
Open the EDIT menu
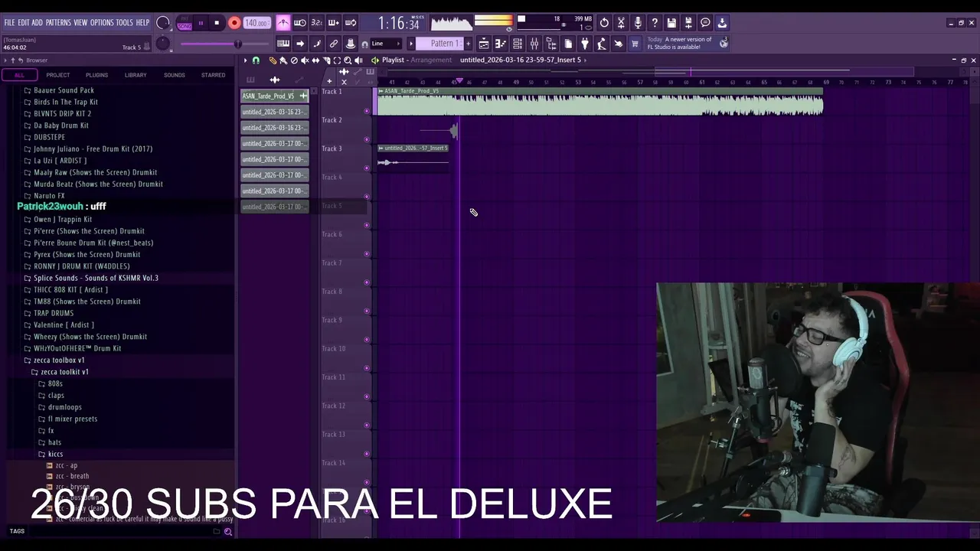click(x=24, y=23)
